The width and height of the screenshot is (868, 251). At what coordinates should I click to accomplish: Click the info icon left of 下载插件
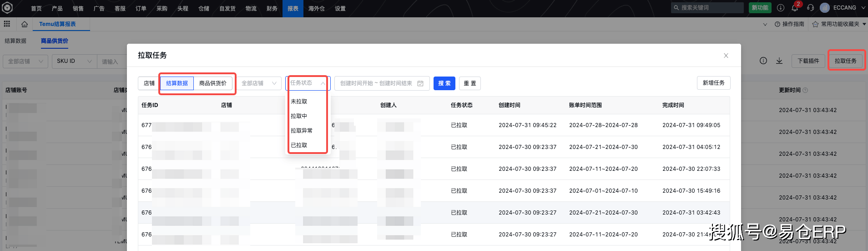pos(763,61)
